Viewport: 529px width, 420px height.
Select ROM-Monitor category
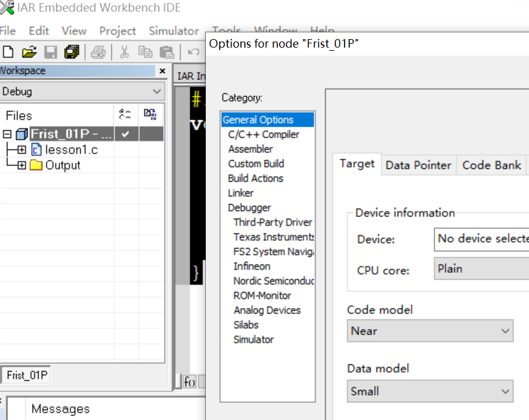pyautogui.click(x=262, y=295)
